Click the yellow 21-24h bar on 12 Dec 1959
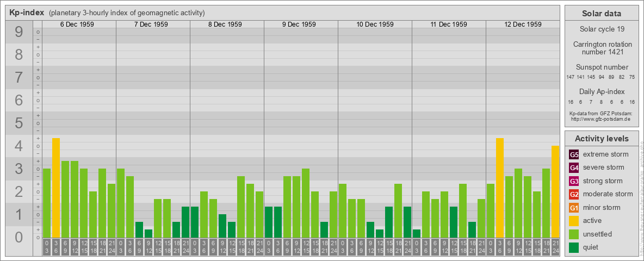Image resolution: width=644 pixels, height=261 pixels. tap(555, 191)
